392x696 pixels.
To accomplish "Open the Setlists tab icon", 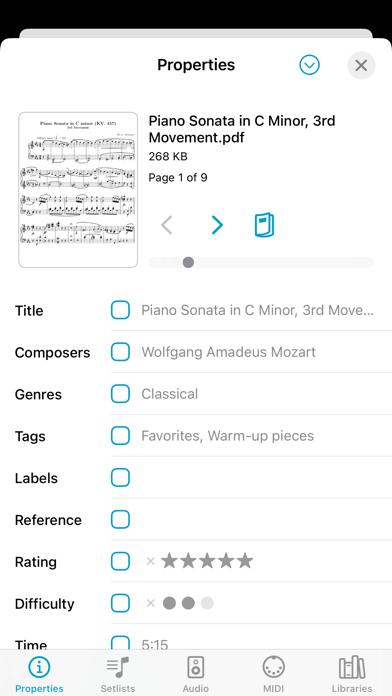I will coord(117,667).
